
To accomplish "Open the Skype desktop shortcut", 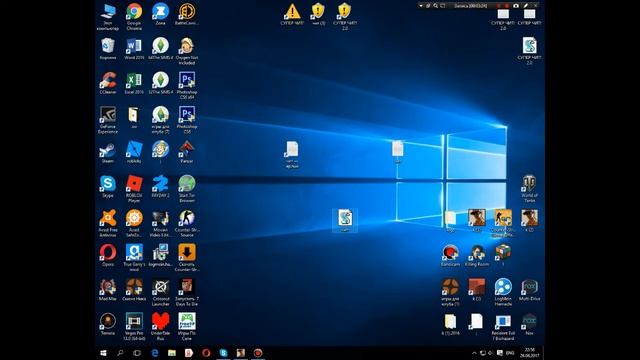I will pos(108,186).
